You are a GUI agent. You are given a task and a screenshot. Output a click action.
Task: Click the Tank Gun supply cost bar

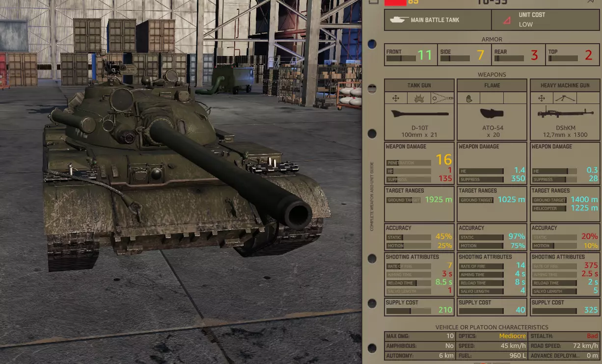click(409, 311)
